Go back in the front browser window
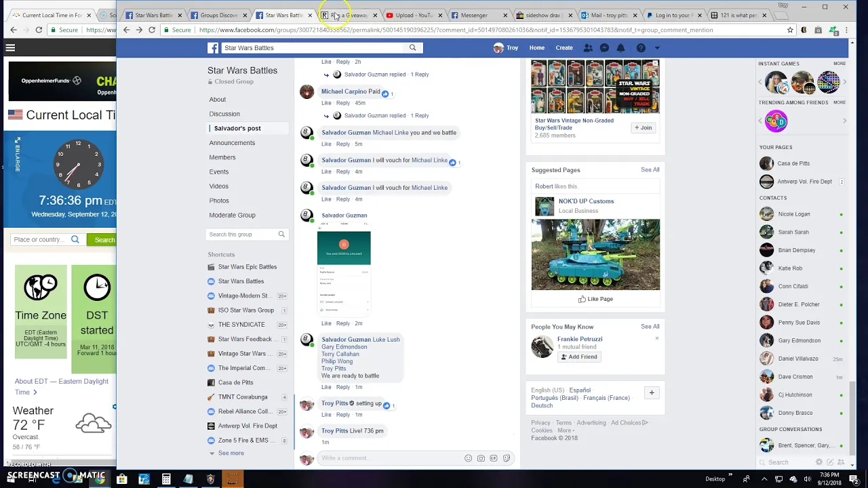The height and width of the screenshot is (488, 868). coord(126,30)
